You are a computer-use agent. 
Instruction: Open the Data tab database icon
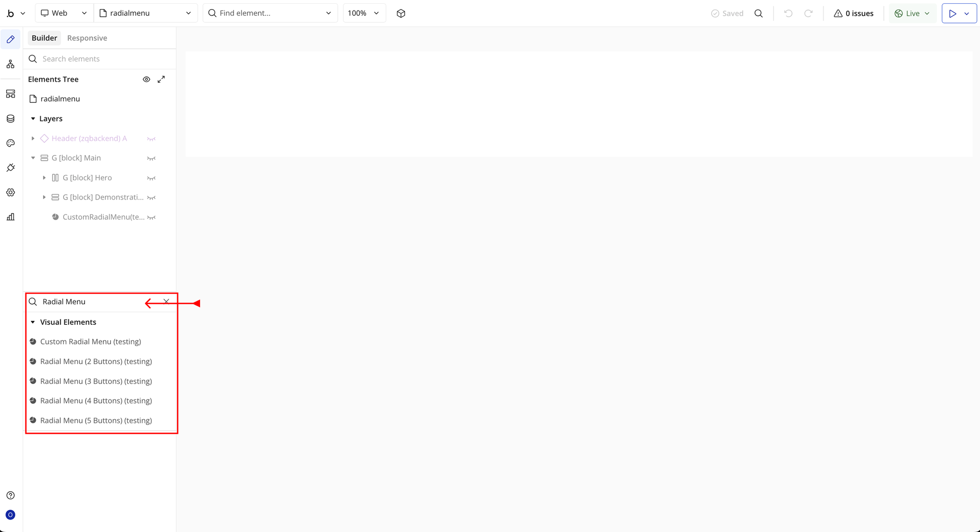point(11,119)
